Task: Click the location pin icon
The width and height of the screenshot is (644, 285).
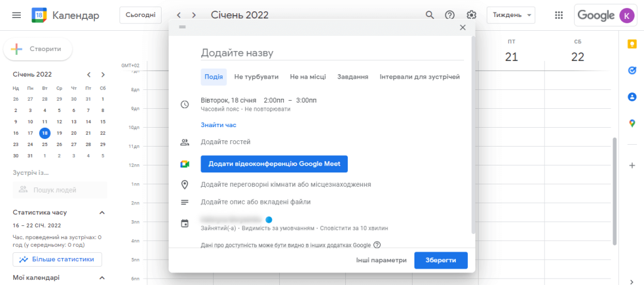Action: (x=185, y=184)
